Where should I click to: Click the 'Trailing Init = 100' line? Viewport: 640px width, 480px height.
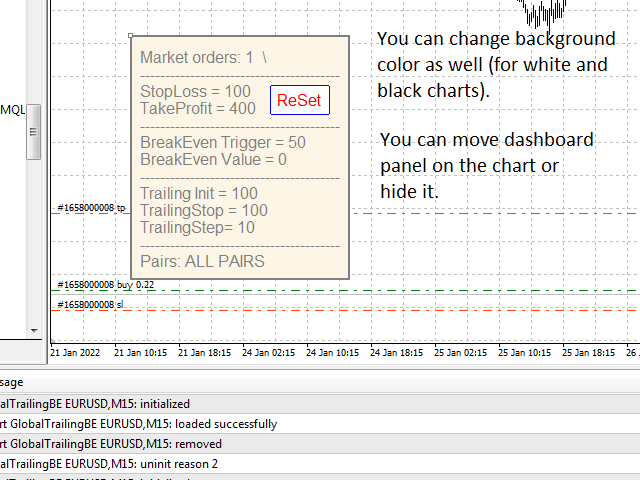(x=199, y=193)
